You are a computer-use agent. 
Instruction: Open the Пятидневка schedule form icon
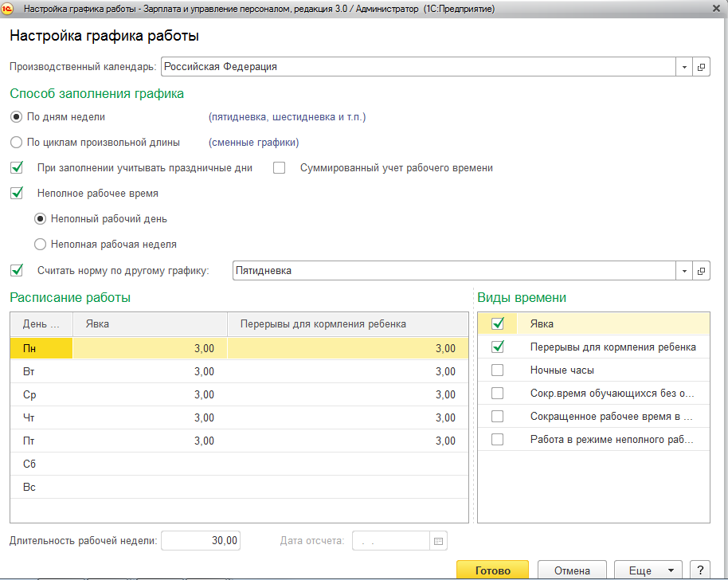click(702, 271)
